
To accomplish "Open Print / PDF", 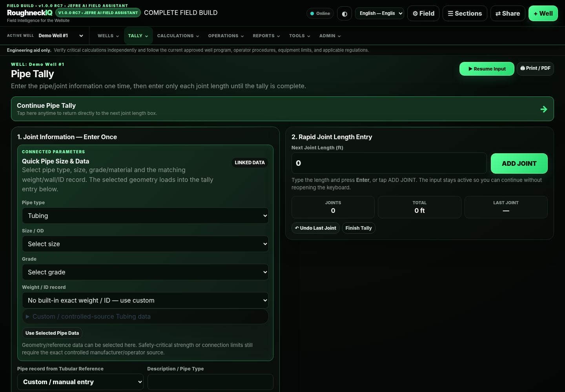I will click(x=535, y=69).
